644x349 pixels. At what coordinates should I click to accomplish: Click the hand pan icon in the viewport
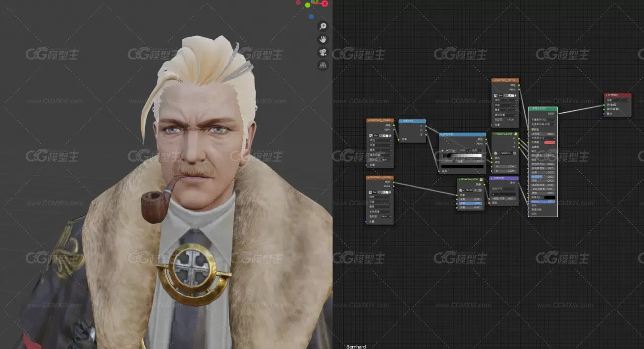(x=323, y=39)
